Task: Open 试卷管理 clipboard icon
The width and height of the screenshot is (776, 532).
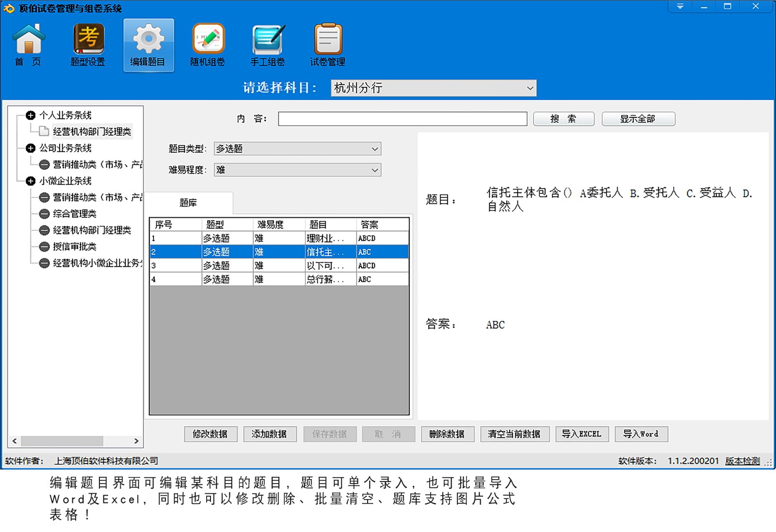Action: pyautogui.click(x=328, y=40)
